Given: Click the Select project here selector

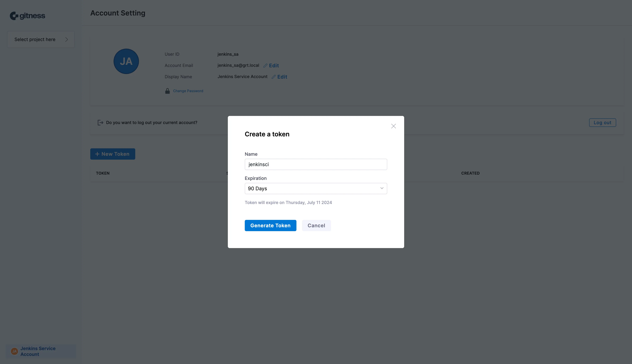Looking at the screenshot, I should 41,39.
